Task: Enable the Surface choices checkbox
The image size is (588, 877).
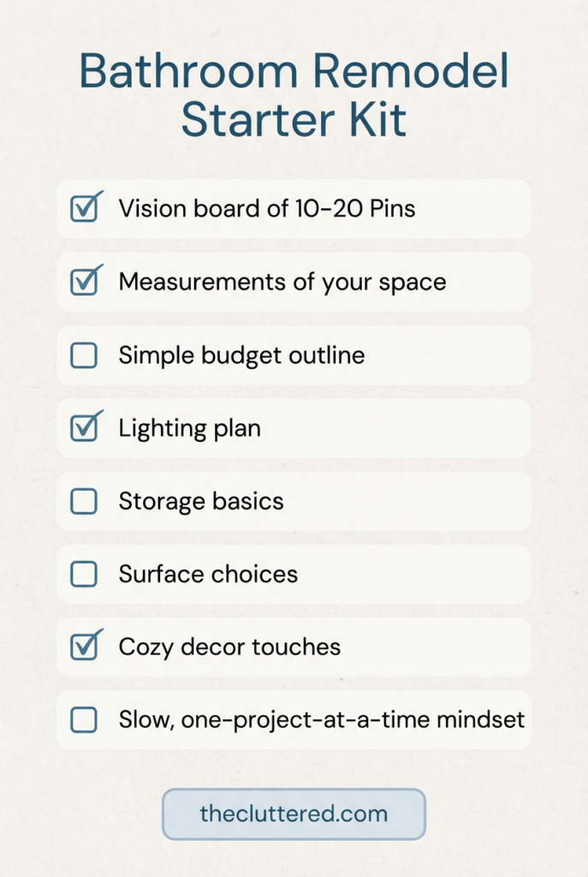Action: coord(84,574)
